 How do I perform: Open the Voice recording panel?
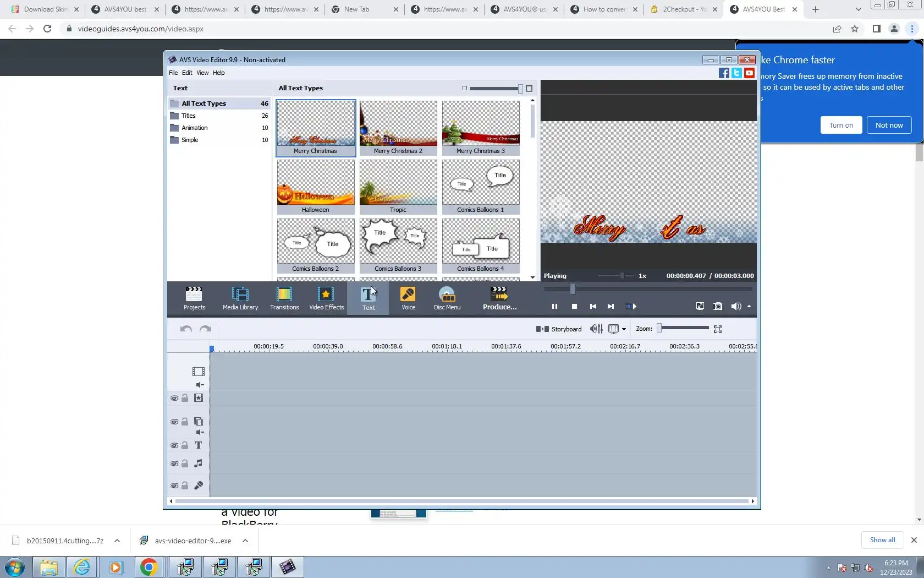point(408,298)
